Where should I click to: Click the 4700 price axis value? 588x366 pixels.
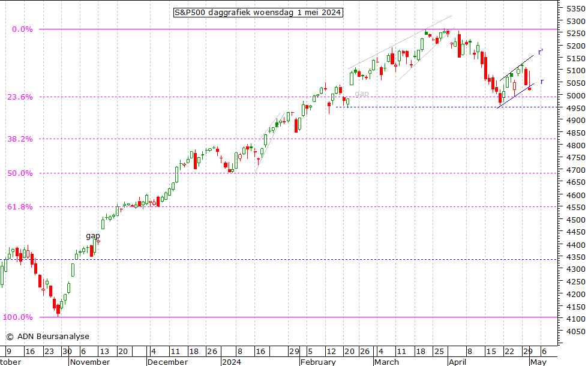(x=575, y=170)
